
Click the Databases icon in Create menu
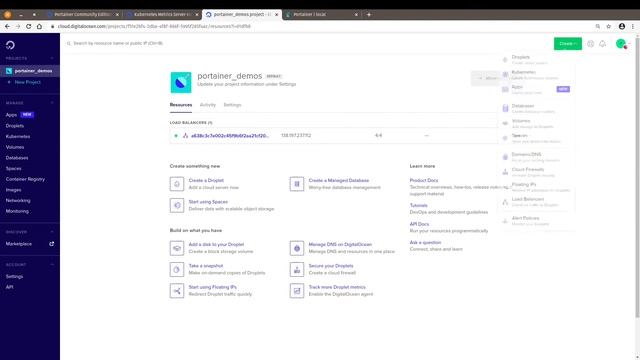[505, 109]
